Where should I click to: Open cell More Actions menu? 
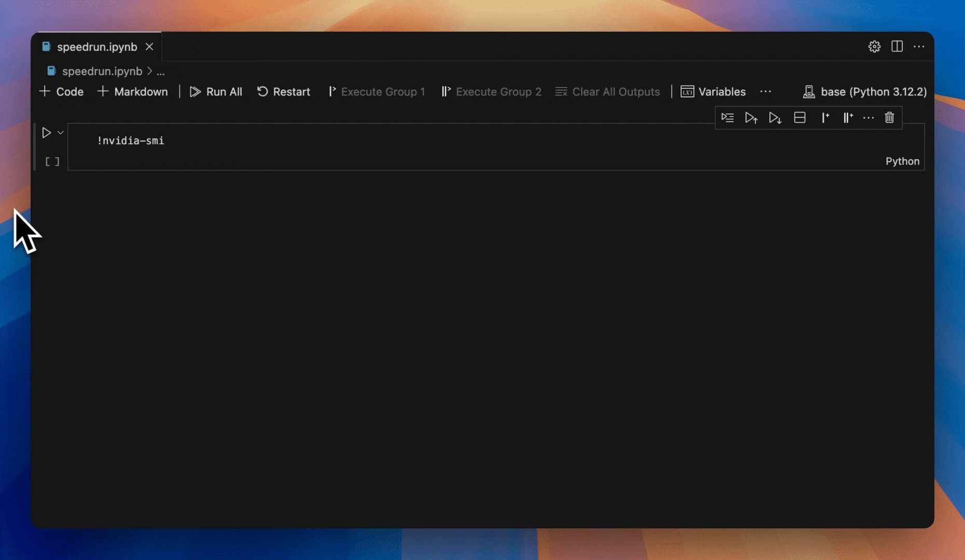pos(868,118)
